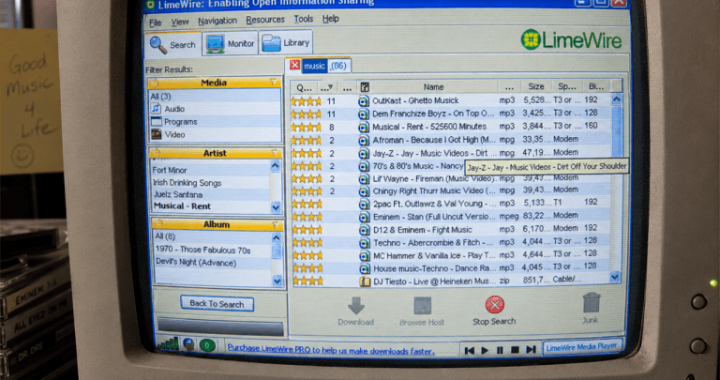This screenshot has width=720, height=380.
Task: Select Eminem - Stan (Full Uncut Version) result
Action: [451, 217]
